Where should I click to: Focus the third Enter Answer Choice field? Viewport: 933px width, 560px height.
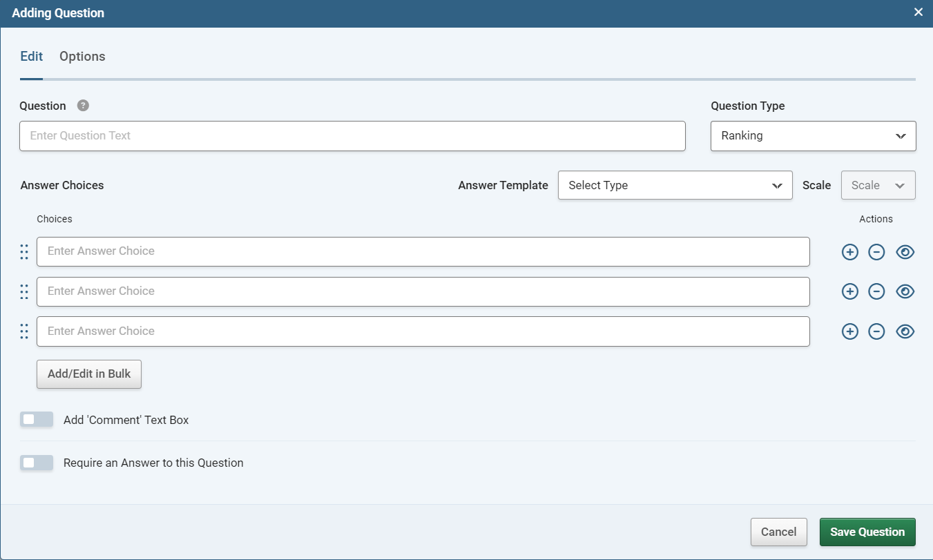(423, 331)
